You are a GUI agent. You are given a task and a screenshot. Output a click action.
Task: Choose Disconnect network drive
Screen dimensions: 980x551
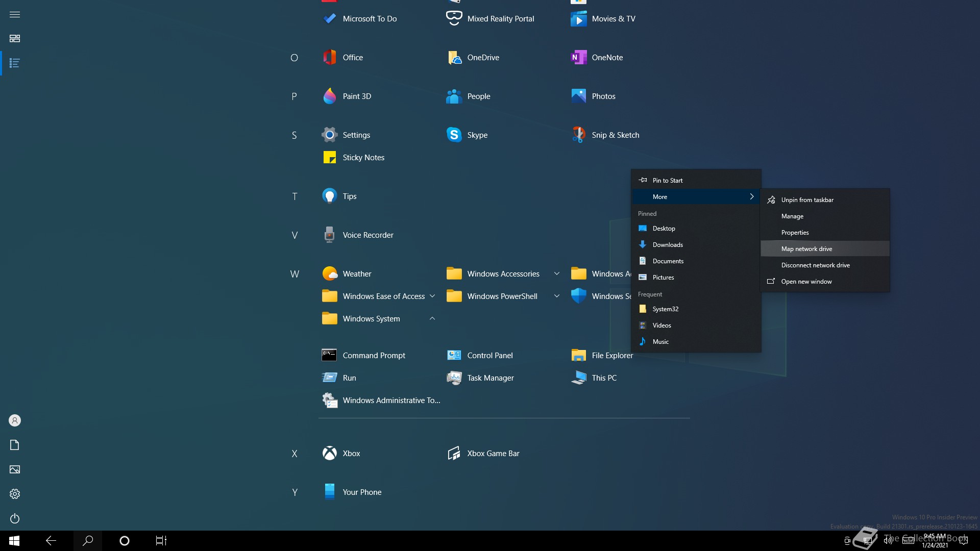pyautogui.click(x=825, y=265)
